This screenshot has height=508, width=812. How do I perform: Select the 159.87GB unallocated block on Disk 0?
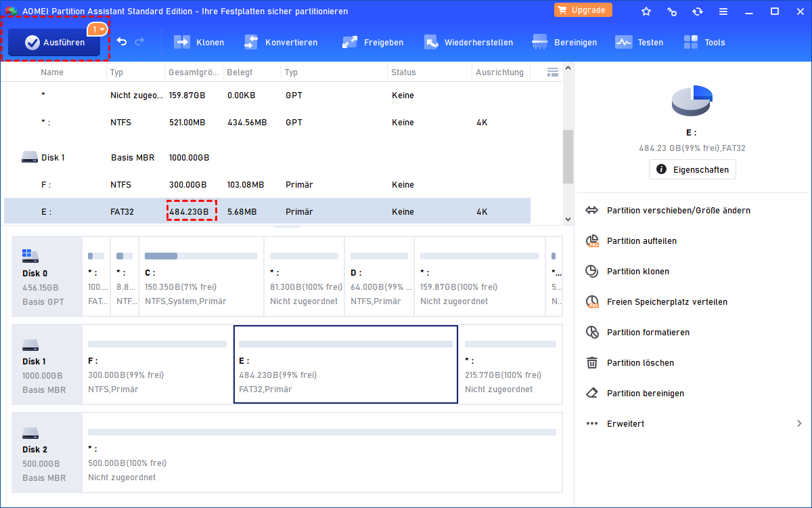480,276
